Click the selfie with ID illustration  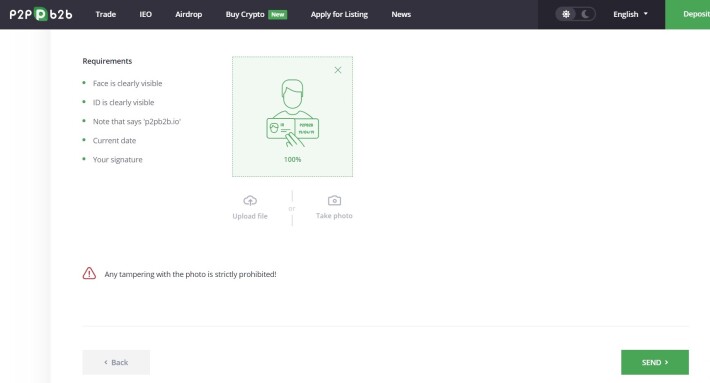[293, 113]
